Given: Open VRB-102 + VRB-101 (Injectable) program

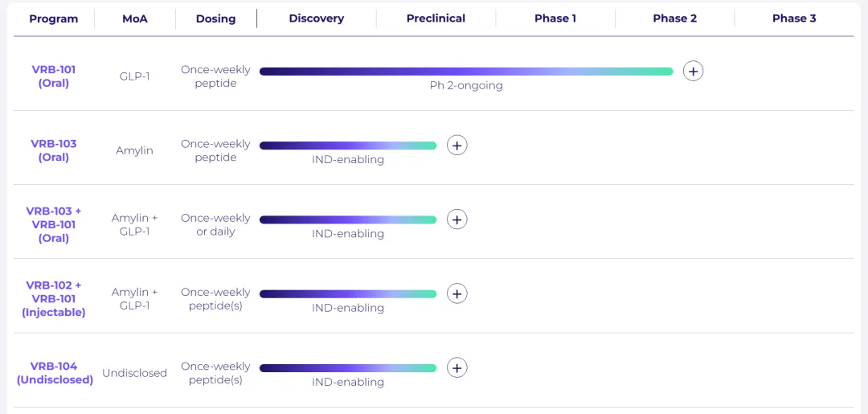Looking at the screenshot, I should coord(54,298).
